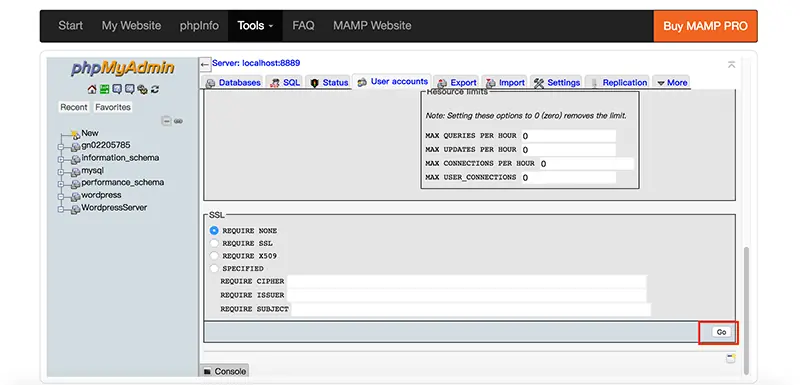Viewport: 800px width, 385px height.
Task: Click the collapse-top-panel arrow icon
Action: [x=732, y=64]
